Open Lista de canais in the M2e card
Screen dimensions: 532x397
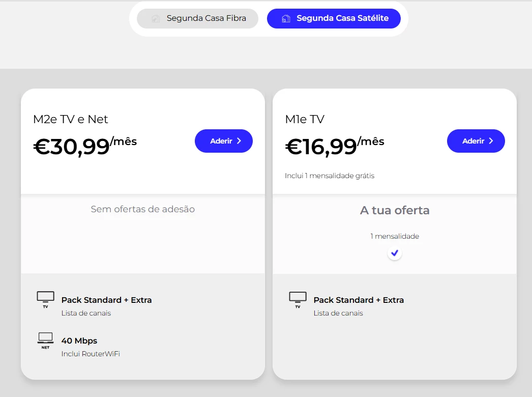click(86, 313)
